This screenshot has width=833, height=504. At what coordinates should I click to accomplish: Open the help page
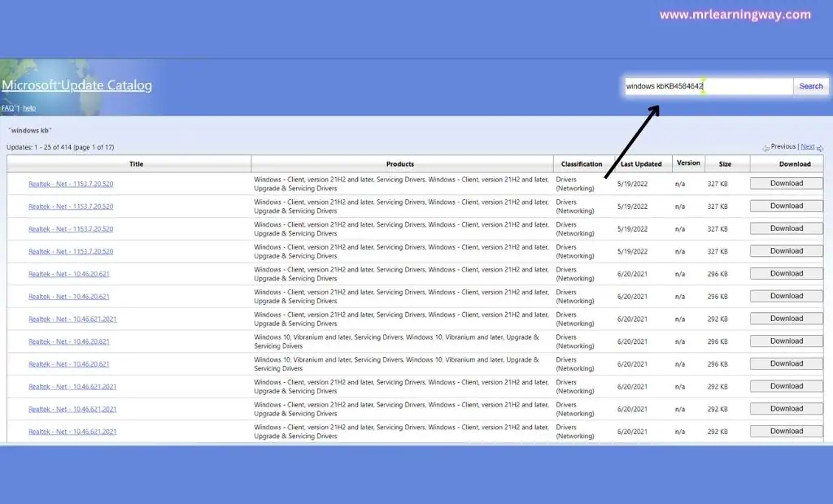29,107
